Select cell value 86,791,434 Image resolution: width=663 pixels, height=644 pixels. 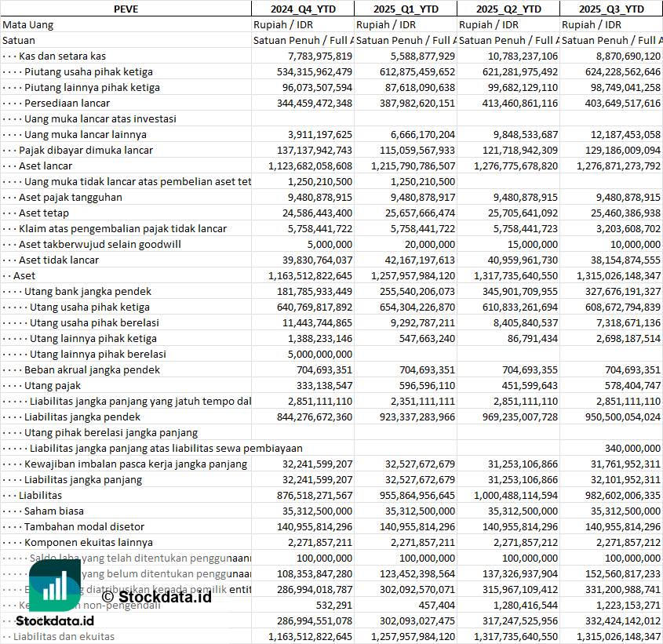pos(533,338)
